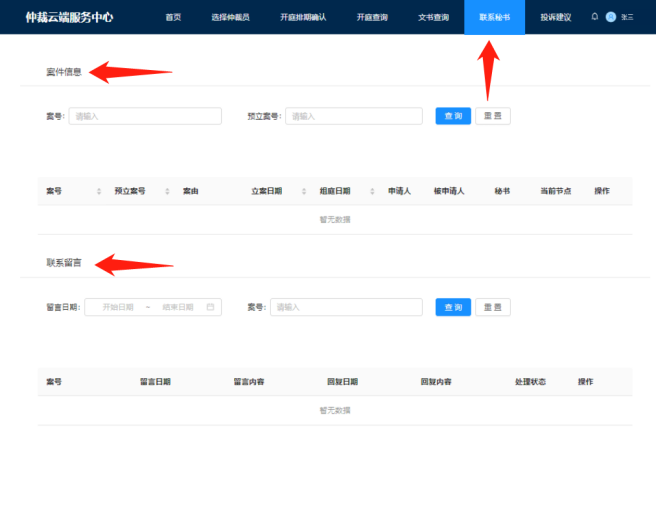Click 联系留言 section heading
Image resolution: width=657 pixels, height=510 pixels.
64,263
